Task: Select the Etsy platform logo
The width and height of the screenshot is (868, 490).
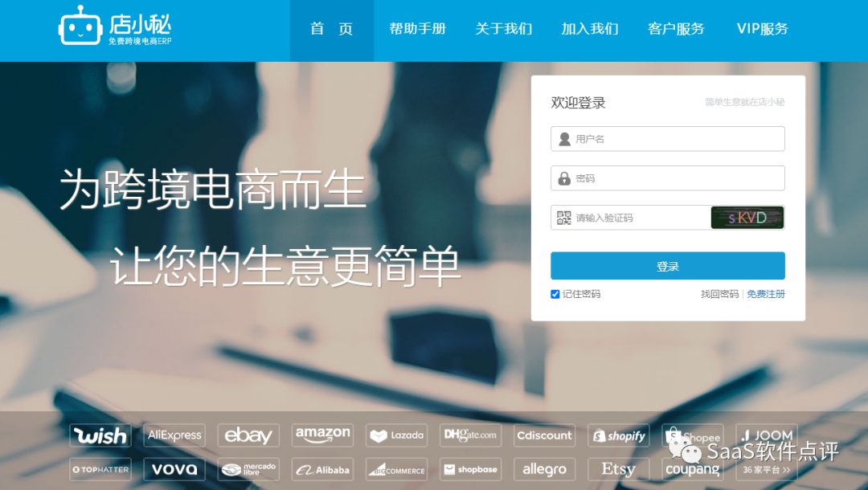Action: point(618,469)
